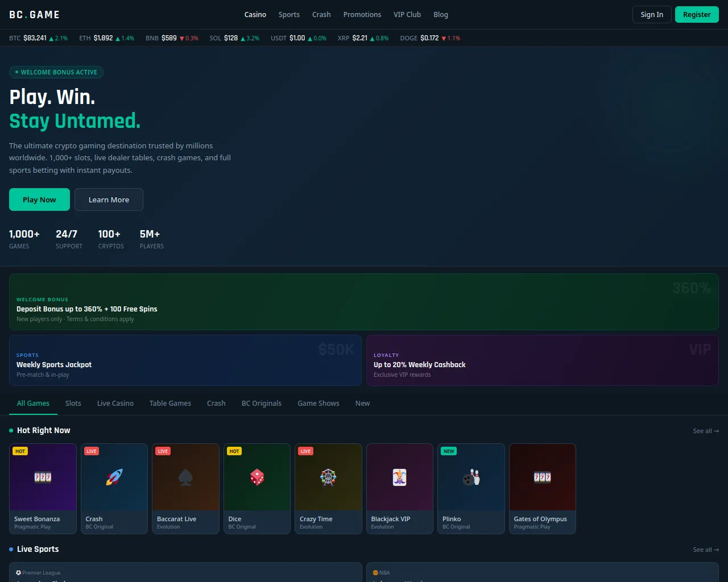Viewport: 728px width, 582px height.
Task: Go to VIP Club in navigation
Action: pyautogui.click(x=407, y=15)
